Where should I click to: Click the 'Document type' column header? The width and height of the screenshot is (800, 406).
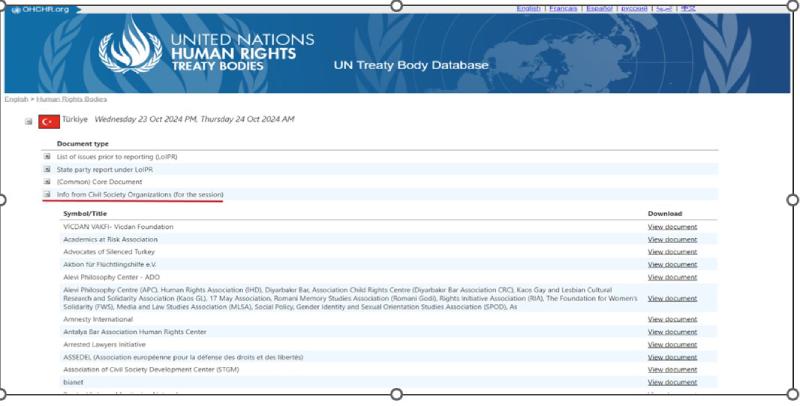pos(83,144)
